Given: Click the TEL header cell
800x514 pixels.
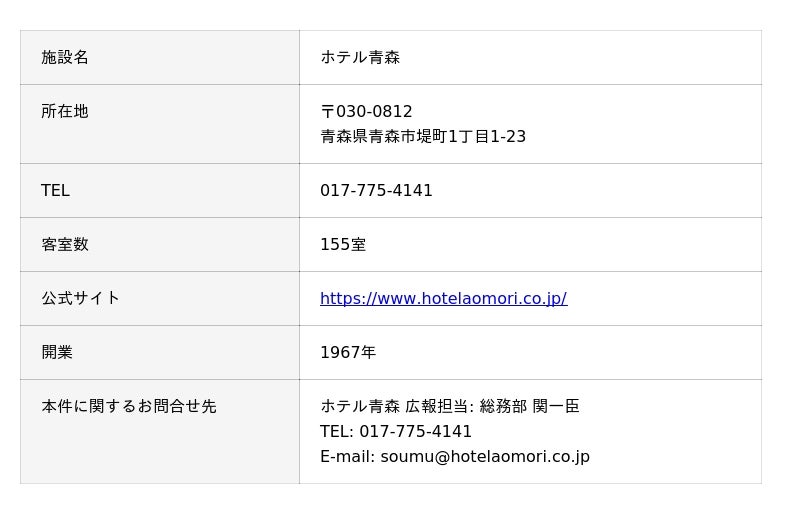Looking at the screenshot, I should 55,190.
